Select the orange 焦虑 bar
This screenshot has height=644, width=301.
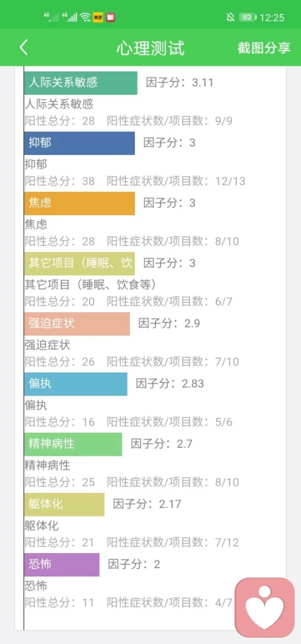[x=79, y=203]
